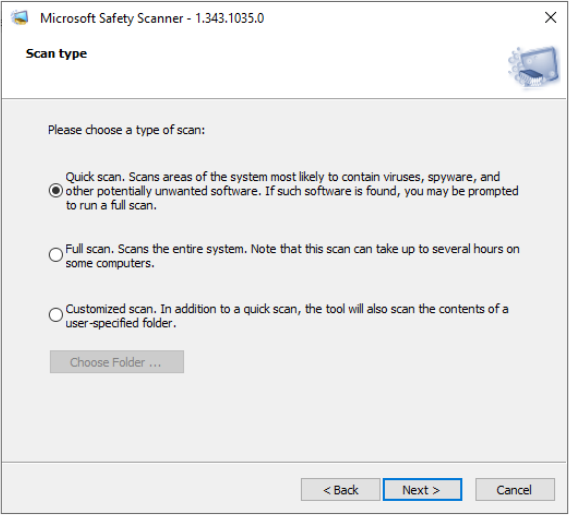This screenshot has width=569, height=515.
Task: Click the Full scan description text
Action: [x=292, y=256]
